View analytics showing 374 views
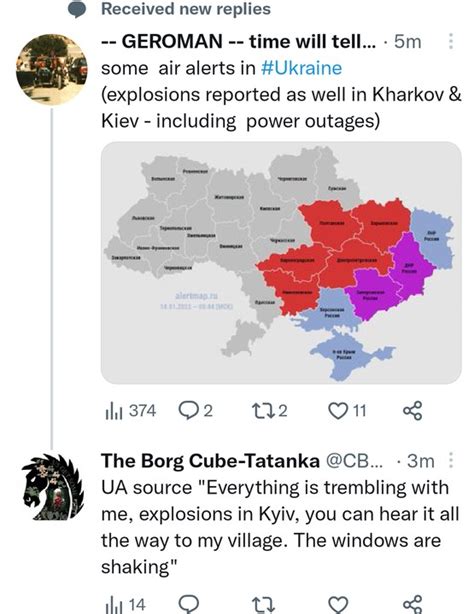 (x=130, y=411)
